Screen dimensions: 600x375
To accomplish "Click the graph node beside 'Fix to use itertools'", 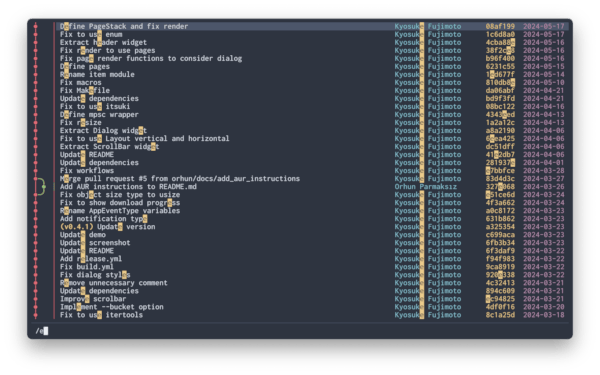I will point(36,315).
